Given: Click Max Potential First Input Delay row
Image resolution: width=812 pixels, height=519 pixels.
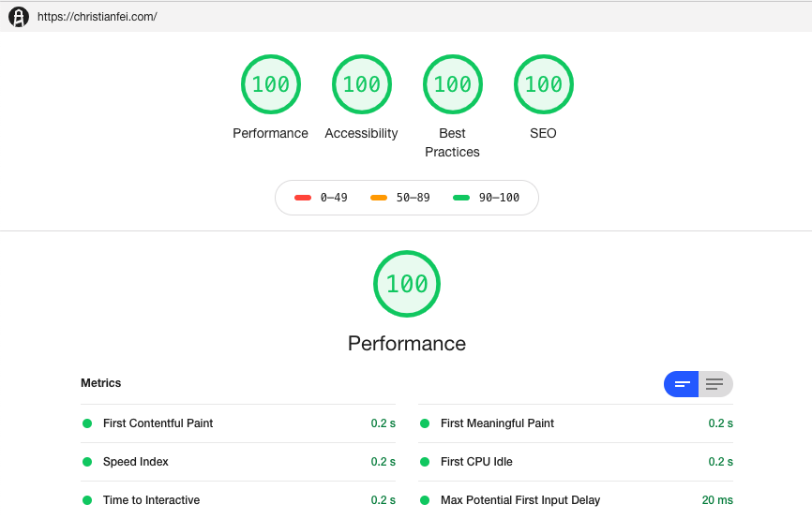Looking at the screenshot, I should pyautogui.click(x=576, y=500).
